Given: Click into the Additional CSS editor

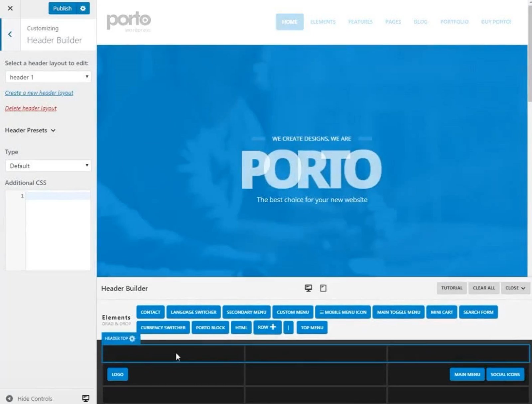Looking at the screenshot, I should (x=58, y=230).
